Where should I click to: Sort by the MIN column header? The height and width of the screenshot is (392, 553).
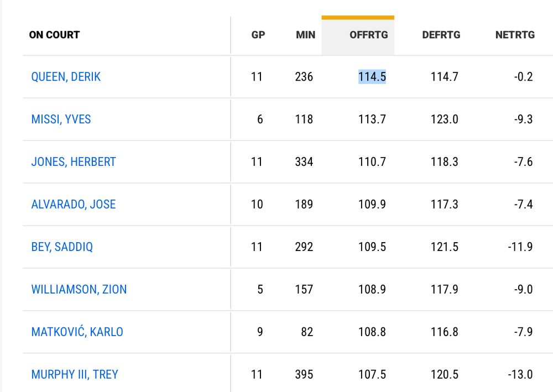(305, 35)
